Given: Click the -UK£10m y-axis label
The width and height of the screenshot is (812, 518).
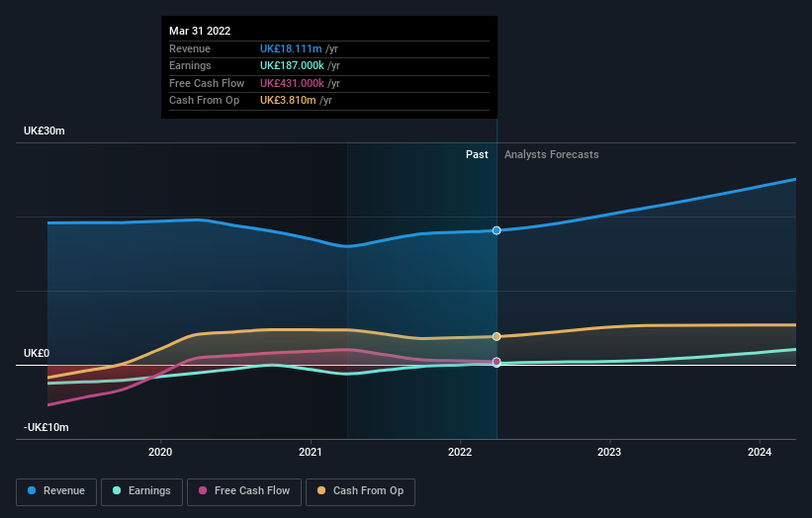Looking at the screenshot, I should 46,427.
